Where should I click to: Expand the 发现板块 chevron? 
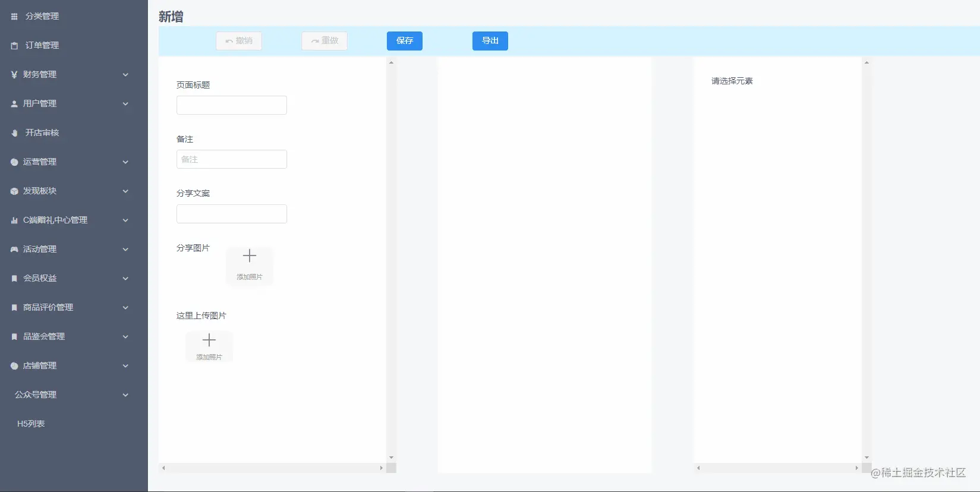125,191
